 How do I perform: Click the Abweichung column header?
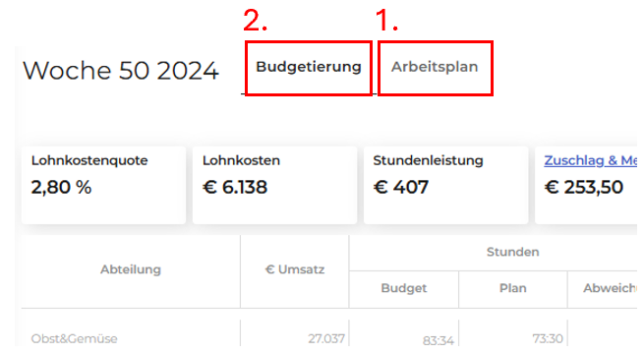(x=610, y=288)
